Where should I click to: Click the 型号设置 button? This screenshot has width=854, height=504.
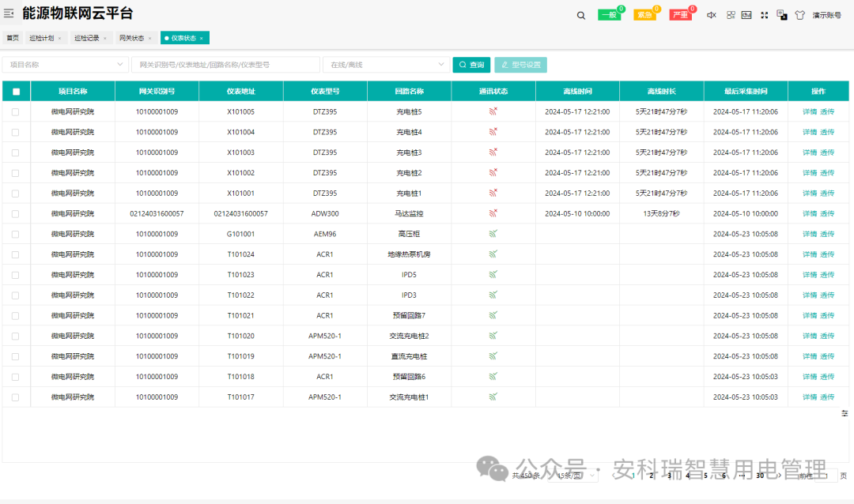point(520,65)
